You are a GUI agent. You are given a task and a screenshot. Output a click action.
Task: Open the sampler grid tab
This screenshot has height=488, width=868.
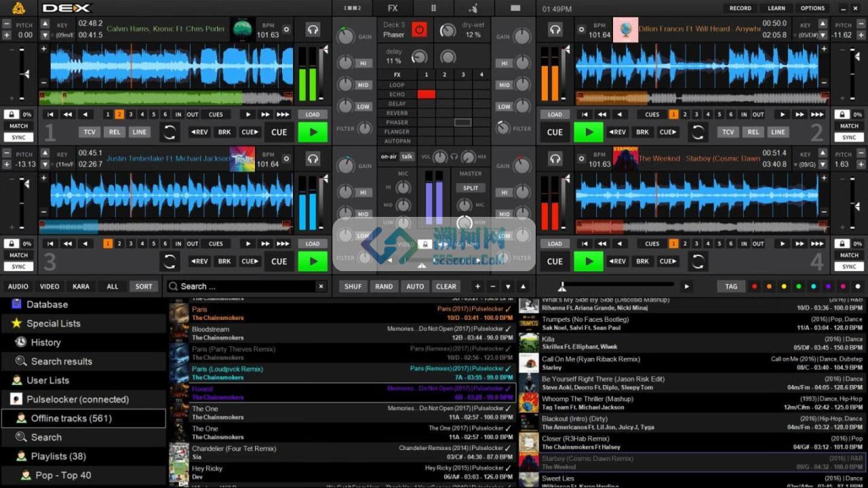[433, 8]
